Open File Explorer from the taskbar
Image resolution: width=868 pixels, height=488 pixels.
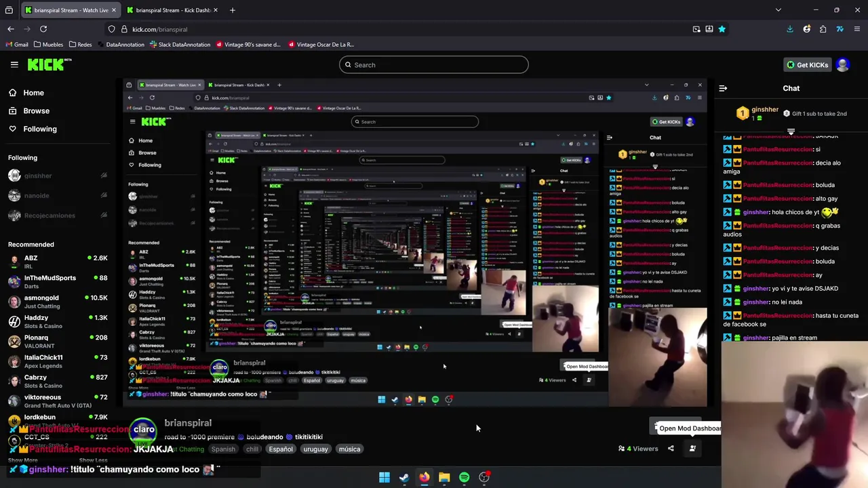[444, 477]
